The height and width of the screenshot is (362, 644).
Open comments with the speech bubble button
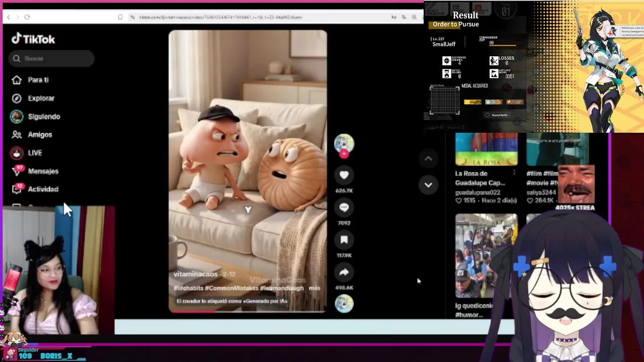[x=344, y=207]
